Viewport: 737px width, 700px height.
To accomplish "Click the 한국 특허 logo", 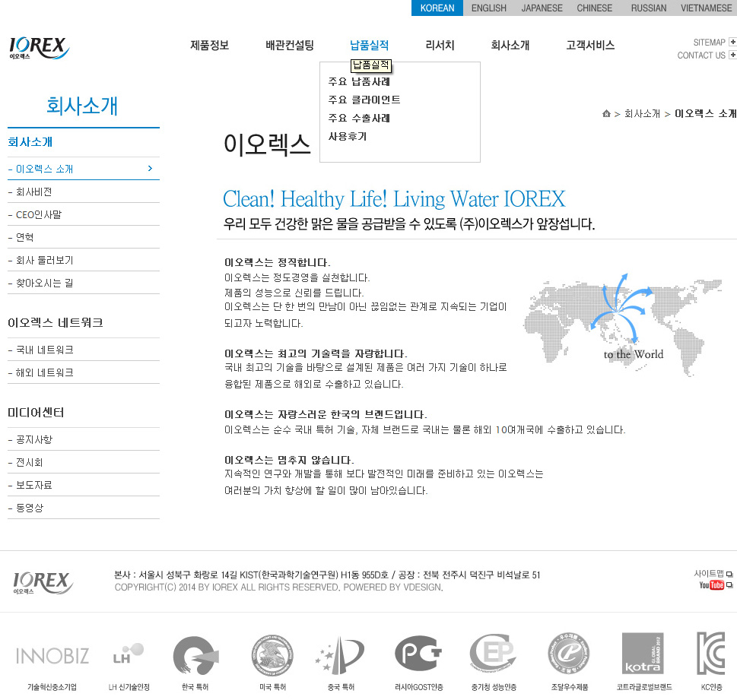I will tap(195, 655).
